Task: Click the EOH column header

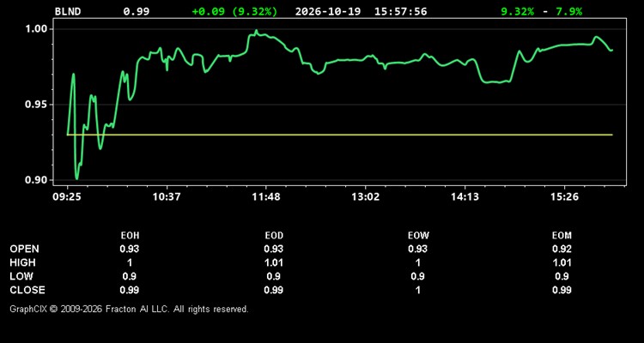Action: point(130,236)
